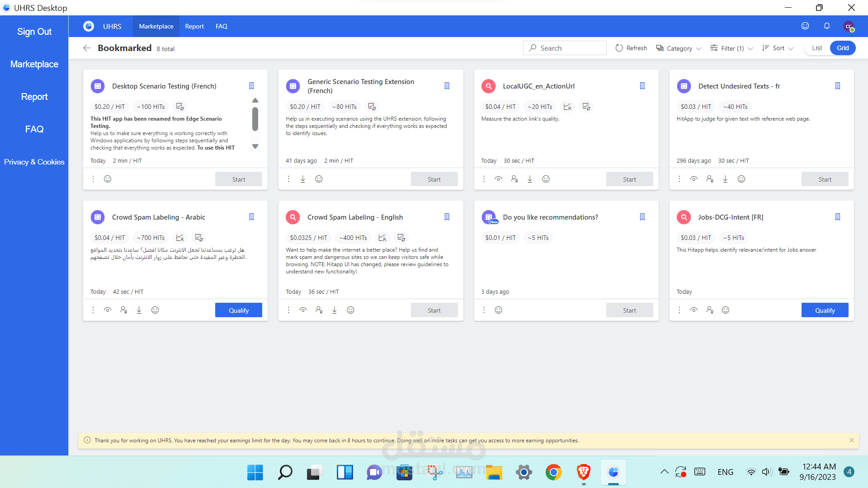This screenshot has height=488, width=868.
Task: Click the UHRS logo icon in header
Action: [89, 26]
